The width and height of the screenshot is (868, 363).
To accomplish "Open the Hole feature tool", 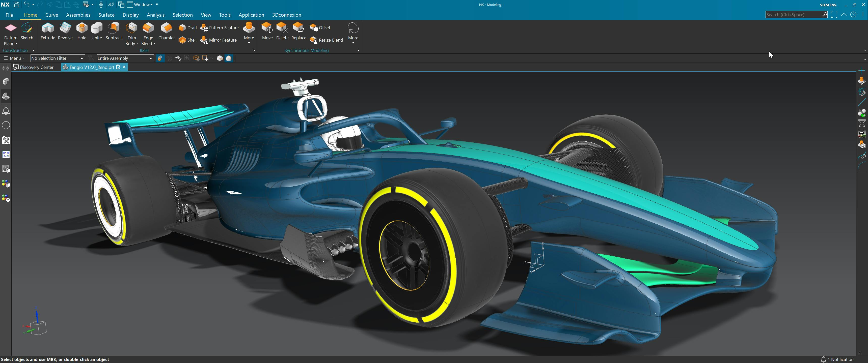I will 82,32.
